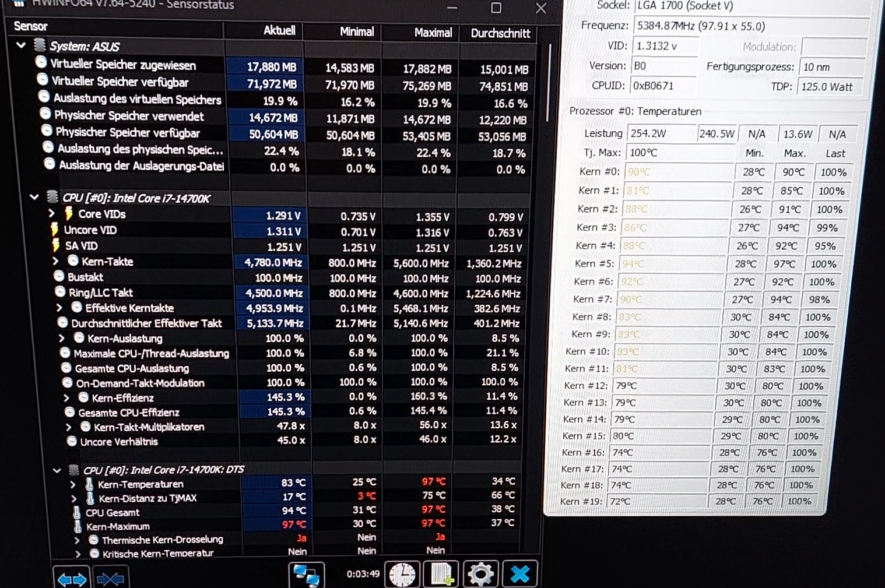Image resolution: width=885 pixels, height=588 pixels.
Task: Click the chip icon of CPU [#0]: Intel Core i7-14700K: DTS
Action: [73, 469]
